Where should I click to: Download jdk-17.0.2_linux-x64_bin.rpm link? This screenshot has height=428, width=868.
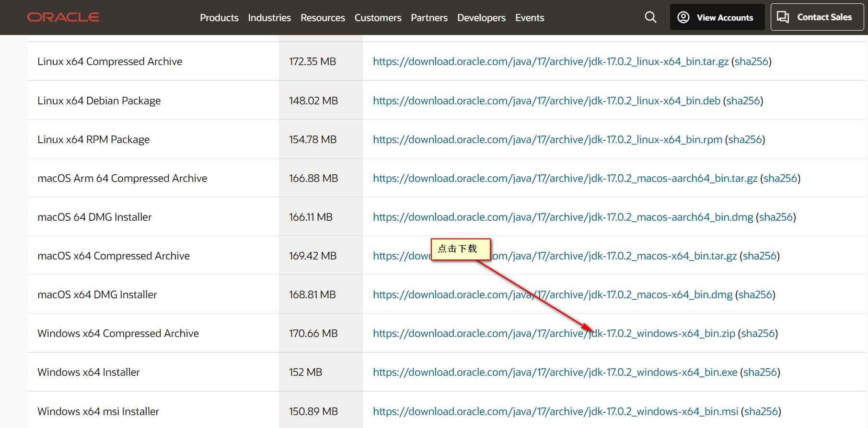pos(547,139)
